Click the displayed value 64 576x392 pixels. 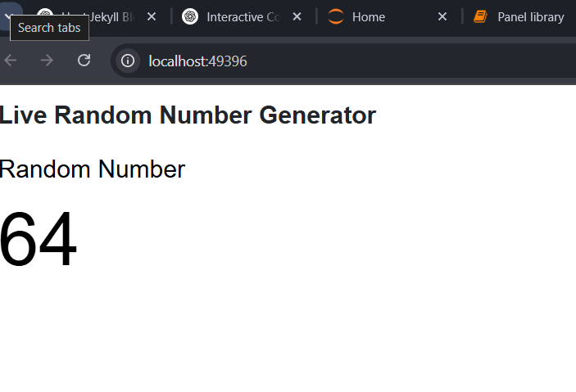point(39,239)
